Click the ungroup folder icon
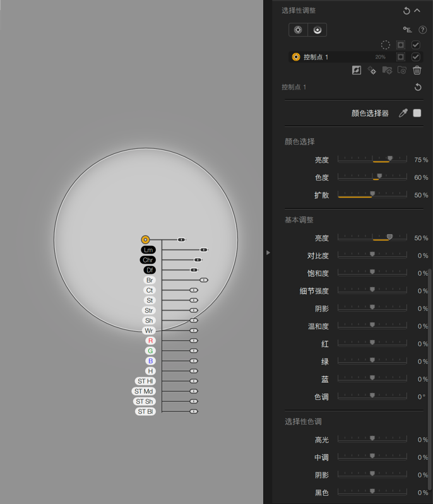This screenshot has height=504, width=433. point(402,70)
